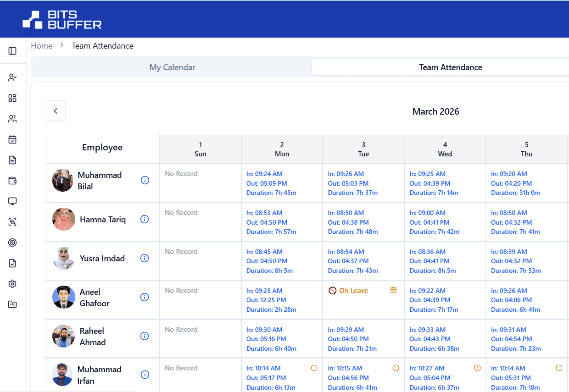
Task: Open the user-check attendance sidebar icon
Action: coord(12,77)
